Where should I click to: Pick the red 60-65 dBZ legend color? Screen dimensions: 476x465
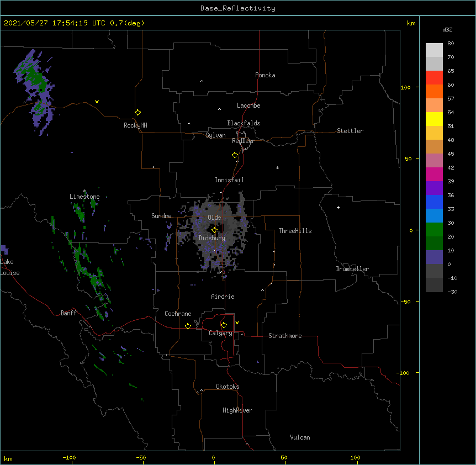pyautogui.click(x=434, y=78)
